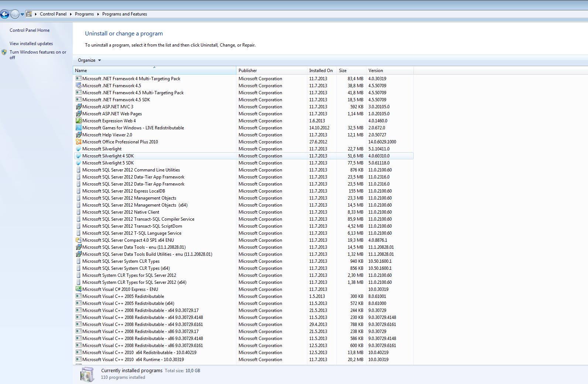Click the .NET Framework 4 Multi-Targeting Pack icon

[78, 78]
